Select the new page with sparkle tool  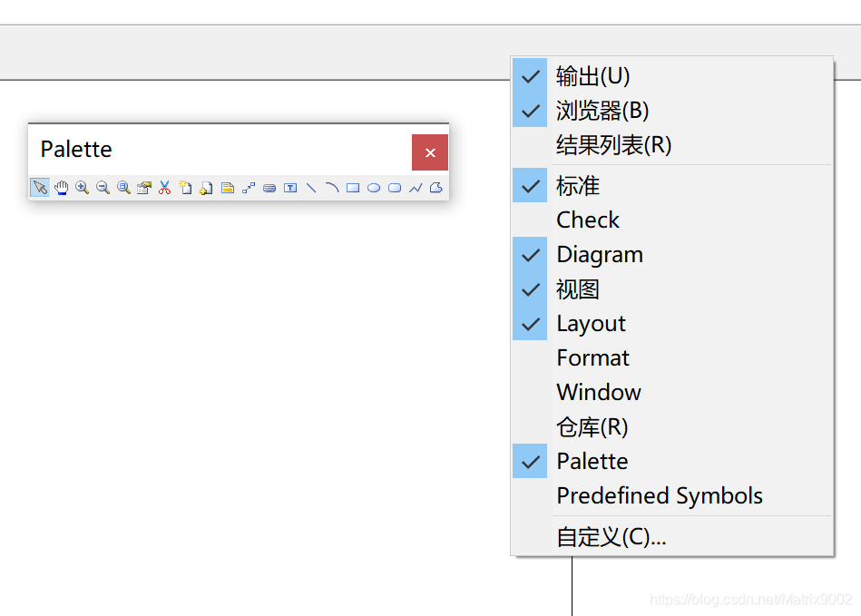pyautogui.click(x=186, y=188)
